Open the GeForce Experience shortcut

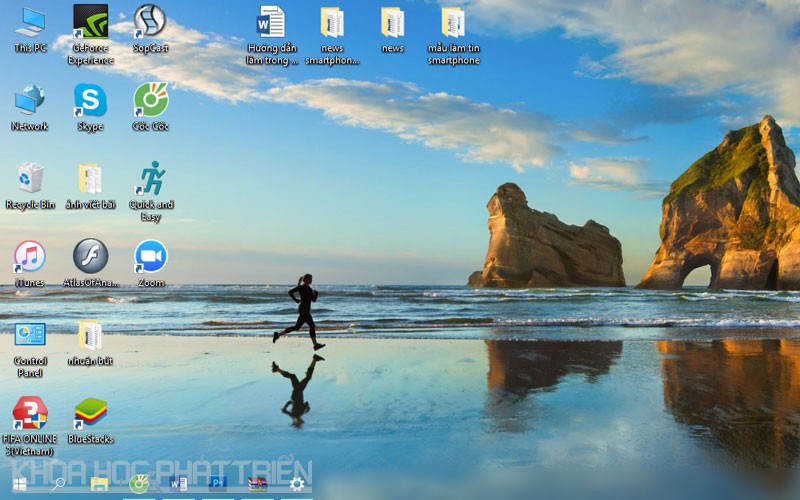pos(90,22)
